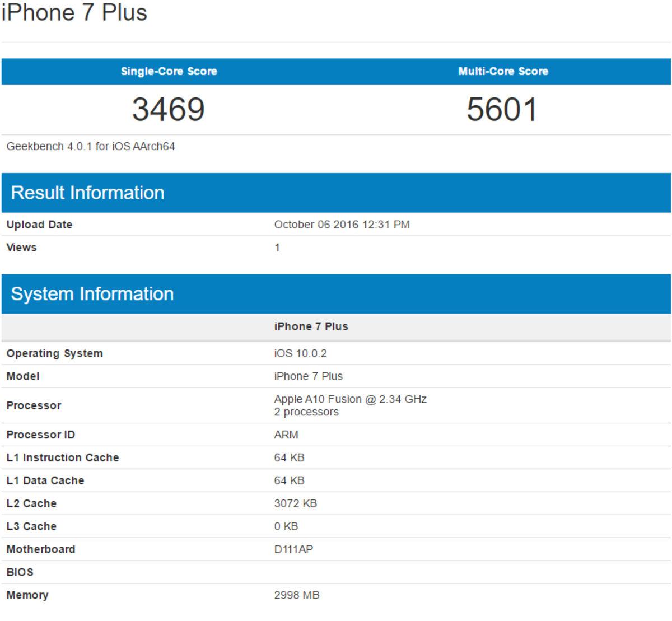The width and height of the screenshot is (672, 621).
Task: Select the Single-Core Score header
Action: point(169,71)
